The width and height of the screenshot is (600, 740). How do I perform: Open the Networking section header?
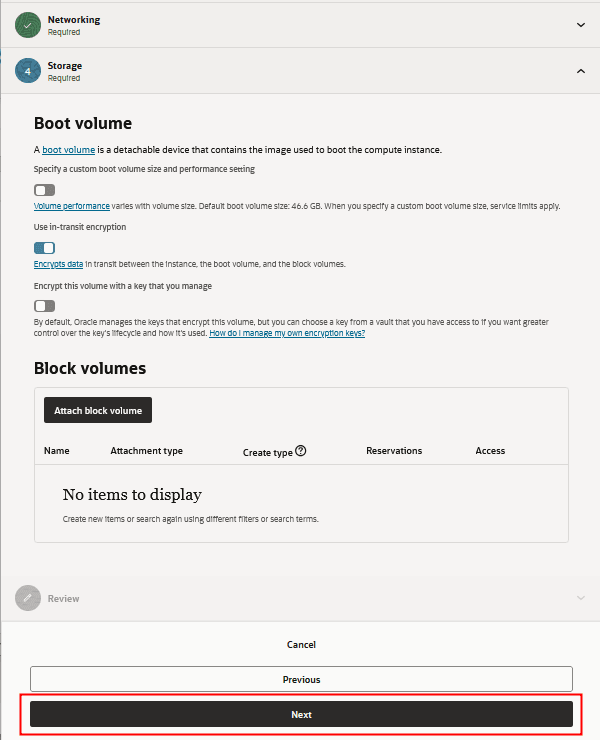click(74, 20)
